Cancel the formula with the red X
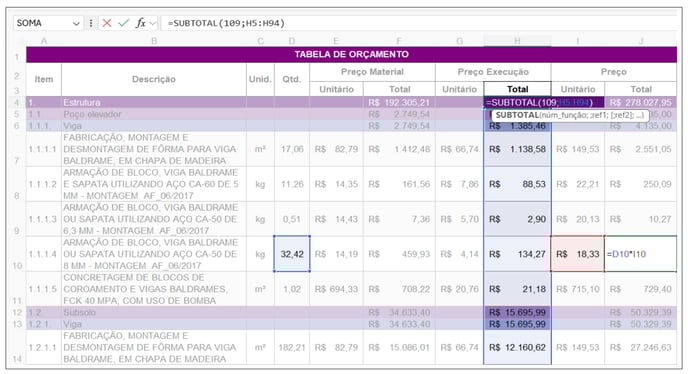This screenshot has height=374, width=688. pos(107,23)
